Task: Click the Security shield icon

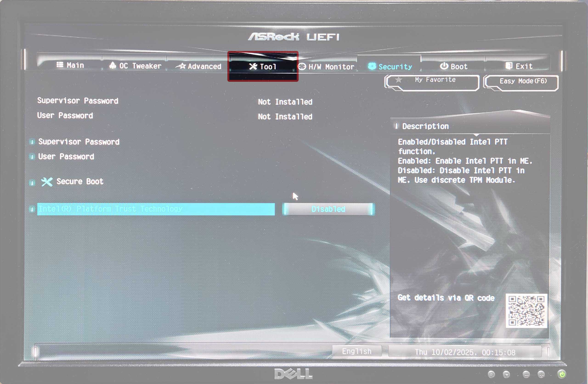Action: (372, 66)
